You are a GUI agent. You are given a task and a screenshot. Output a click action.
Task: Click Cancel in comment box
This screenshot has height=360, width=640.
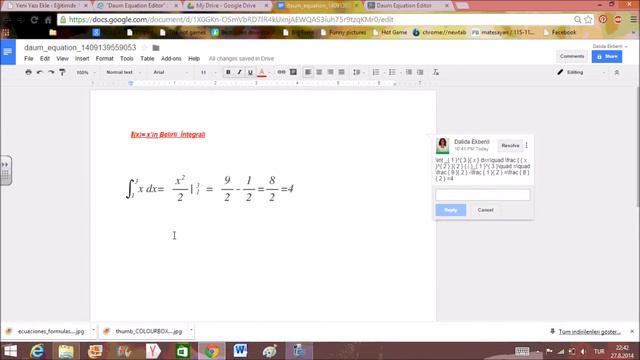485,210
